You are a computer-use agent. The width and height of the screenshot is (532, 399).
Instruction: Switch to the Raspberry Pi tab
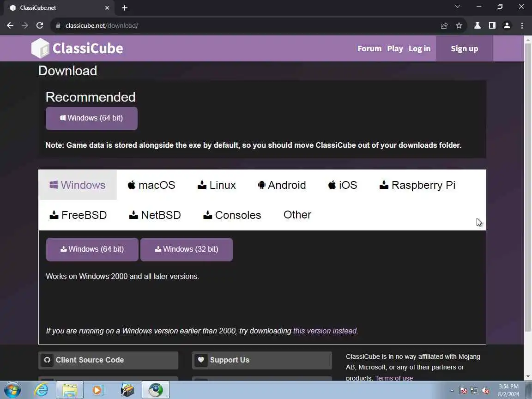417,185
